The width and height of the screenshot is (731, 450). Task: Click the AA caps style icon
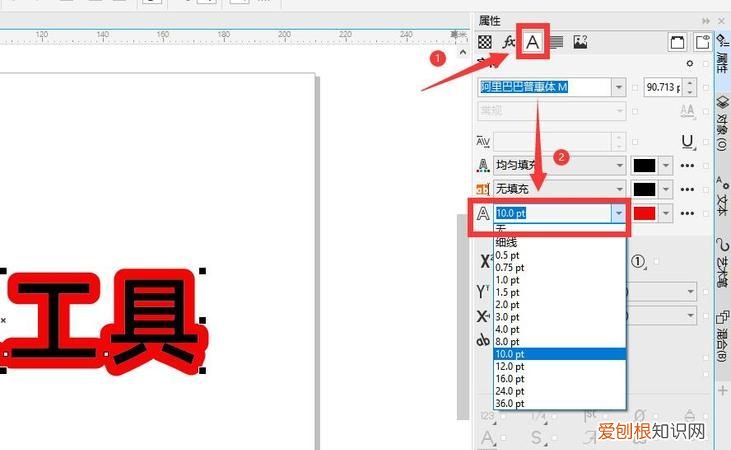(x=687, y=111)
